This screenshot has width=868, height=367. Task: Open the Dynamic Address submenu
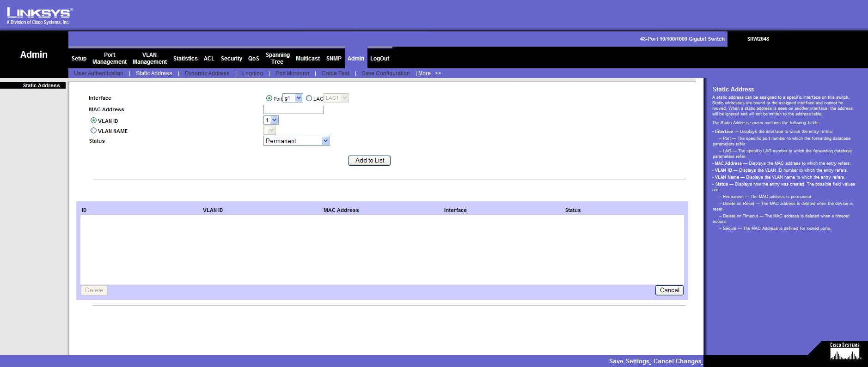pyautogui.click(x=207, y=73)
